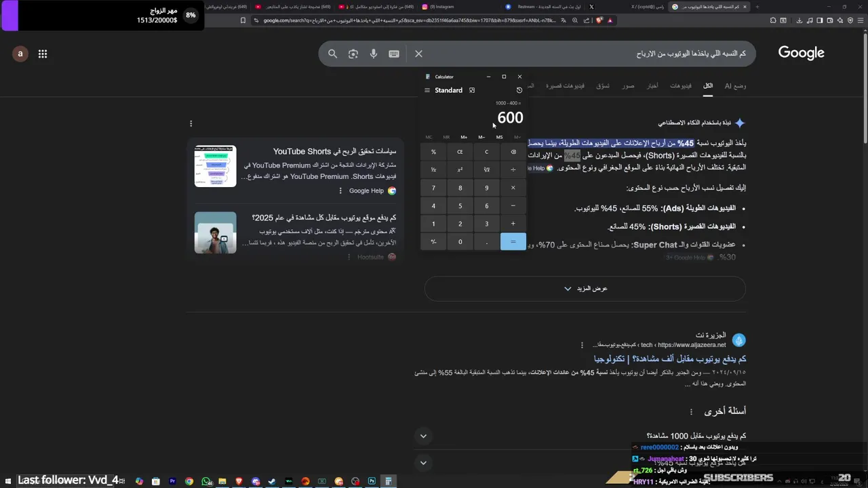Image resolution: width=868 pixels, height=488 pixels.
Task: Clear the Google search box with X
Action: click(x=418, y=54)
